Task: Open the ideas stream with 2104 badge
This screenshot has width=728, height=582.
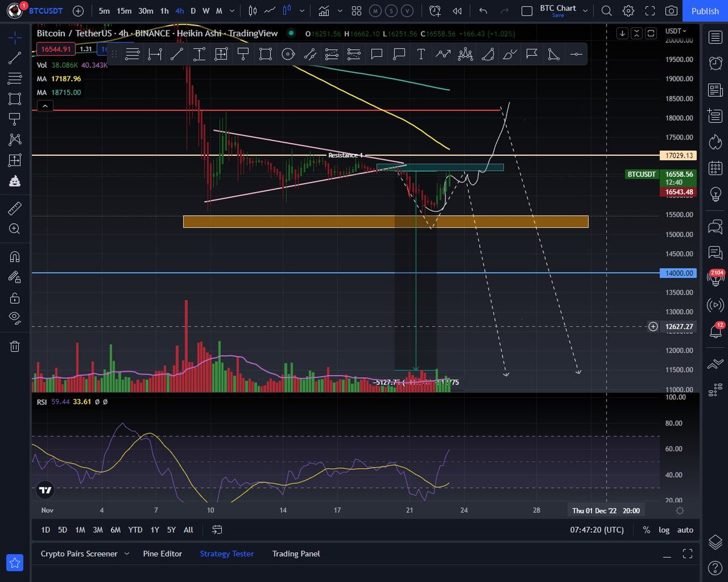Action: click(x=715, y=279)
